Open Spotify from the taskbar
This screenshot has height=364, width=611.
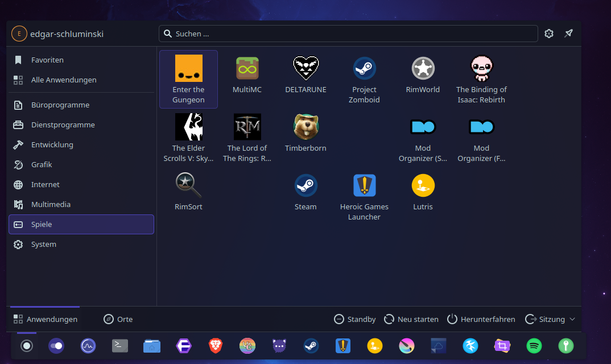(534, 346)
